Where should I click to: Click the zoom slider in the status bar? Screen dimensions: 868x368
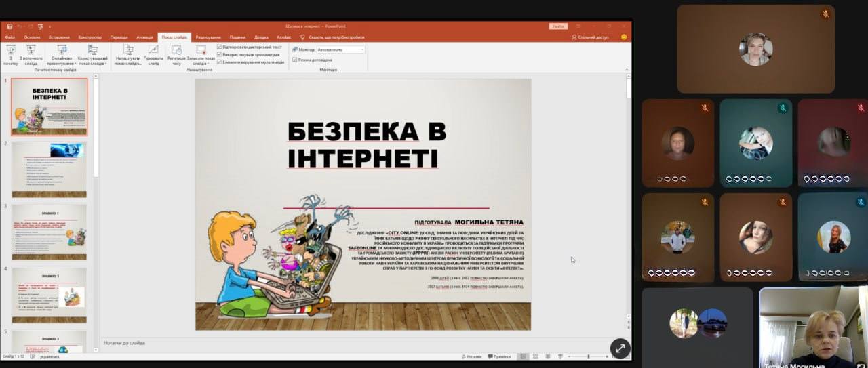(x=588, y=356)
